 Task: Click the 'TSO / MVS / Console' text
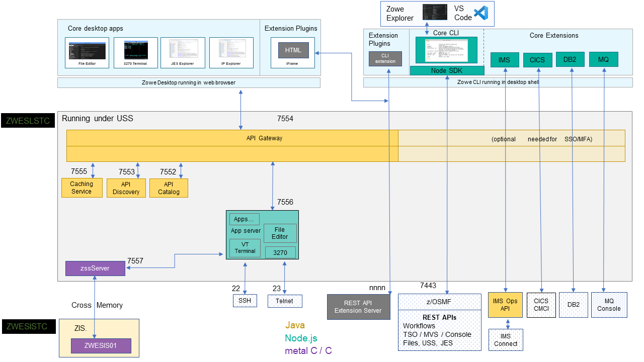(437, 334)
